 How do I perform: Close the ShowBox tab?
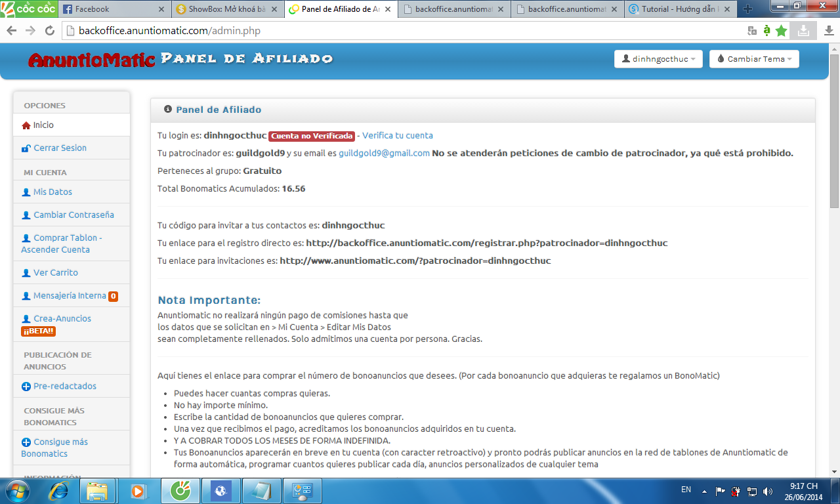(276, 9)
